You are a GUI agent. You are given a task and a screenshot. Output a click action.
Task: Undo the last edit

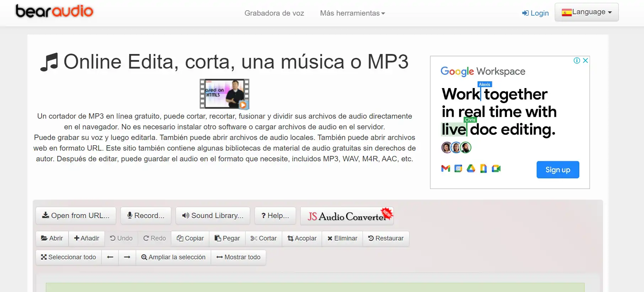121,238
